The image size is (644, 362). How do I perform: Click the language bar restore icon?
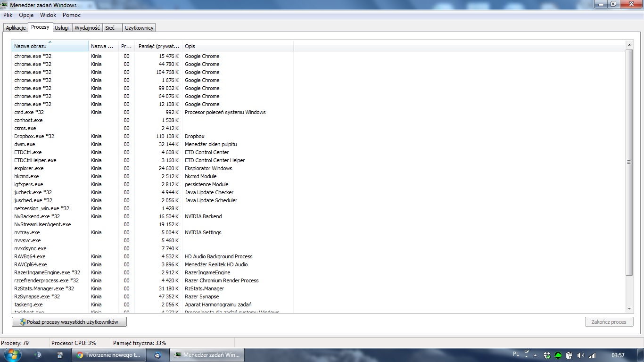526,352
